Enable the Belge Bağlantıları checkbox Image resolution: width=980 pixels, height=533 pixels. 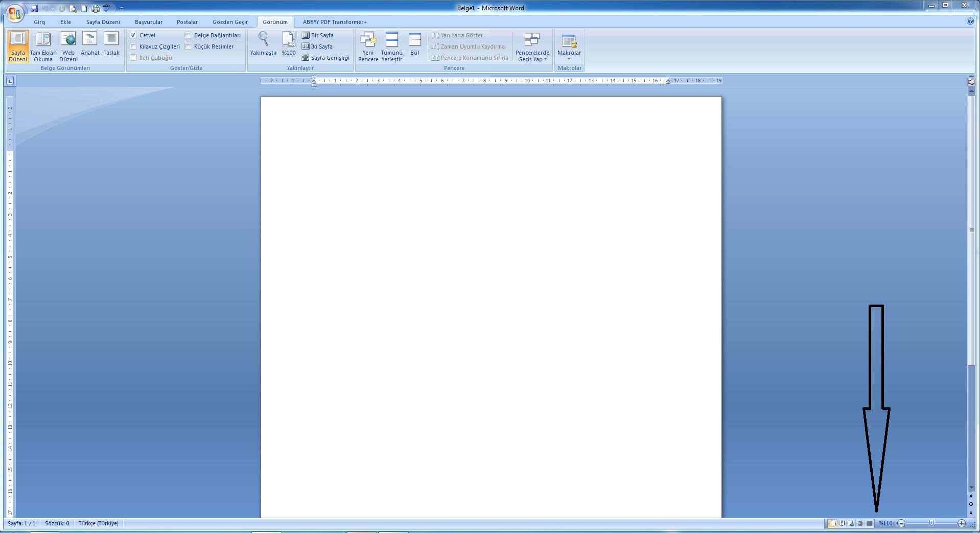[188, 35]
